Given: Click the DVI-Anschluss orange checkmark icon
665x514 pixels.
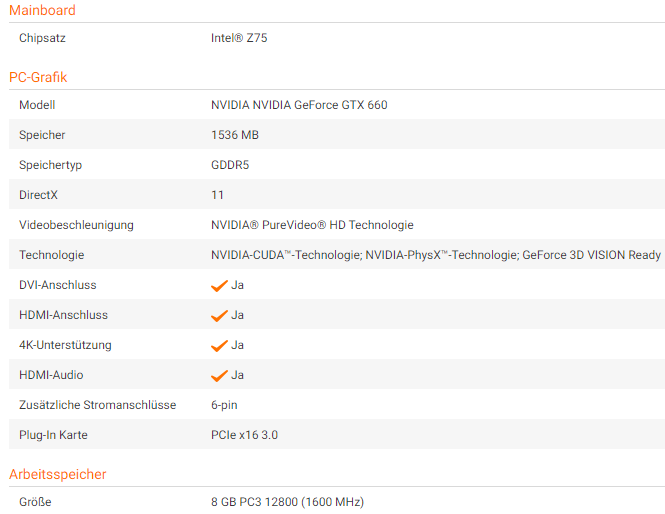Looking at the screenshot, I should pyautogui.click(x=219, y=286).
